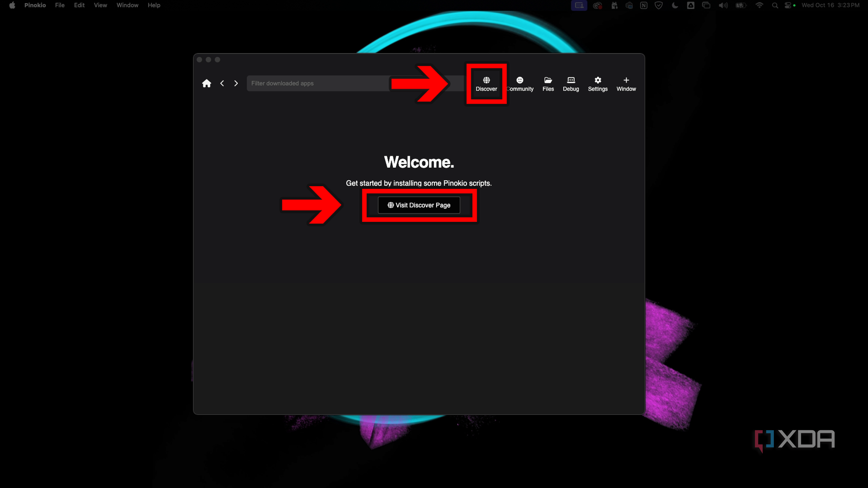Open the File menu

[x=60, y=5]
